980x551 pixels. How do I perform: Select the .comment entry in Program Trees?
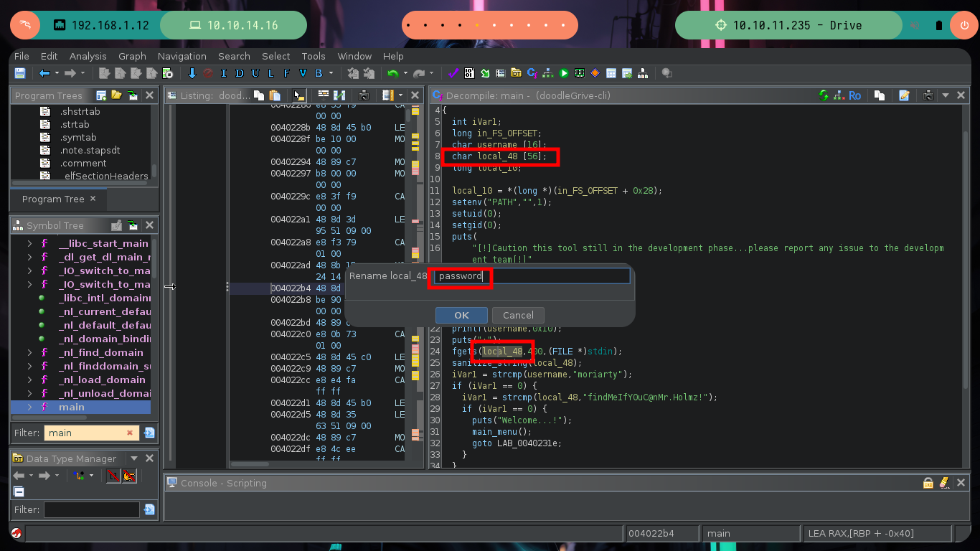click(x=83, y=164)
